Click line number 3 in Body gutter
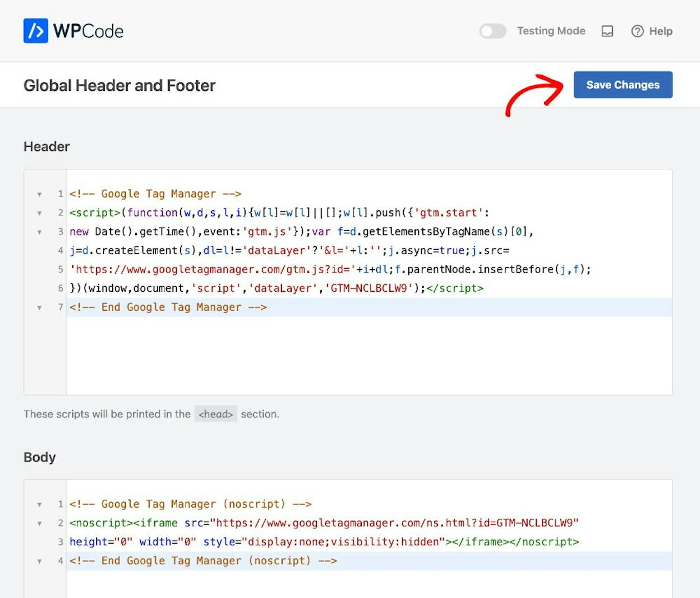This screenshot has width=700, height=598. [61, 542]
